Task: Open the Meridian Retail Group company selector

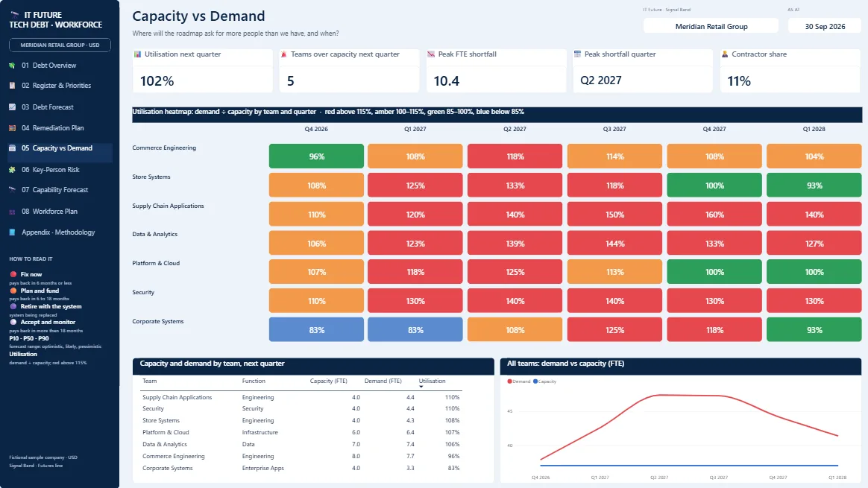Action: pos(711,26)
